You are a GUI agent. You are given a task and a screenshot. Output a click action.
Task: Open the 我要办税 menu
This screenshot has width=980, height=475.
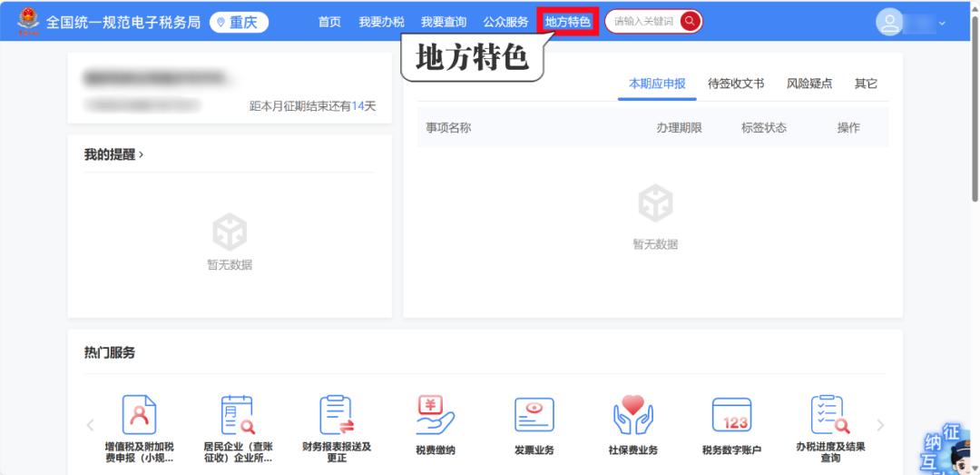click(381, 22)
